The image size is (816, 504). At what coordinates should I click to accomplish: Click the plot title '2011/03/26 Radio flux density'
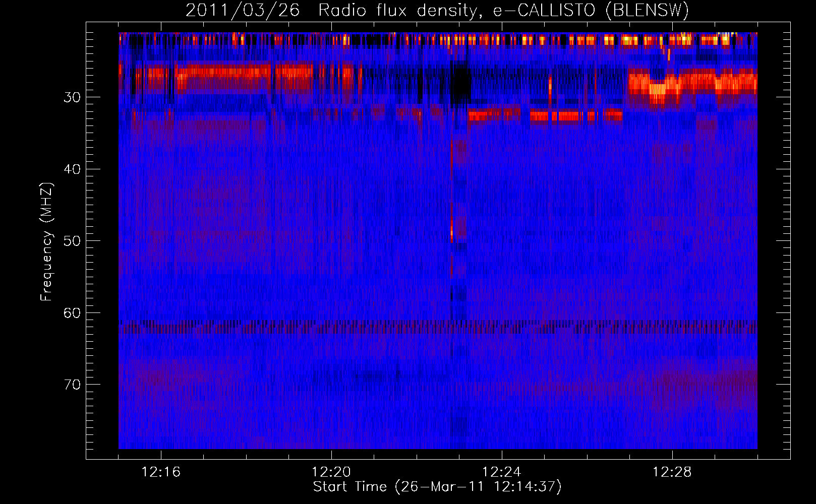click(332, 10)
